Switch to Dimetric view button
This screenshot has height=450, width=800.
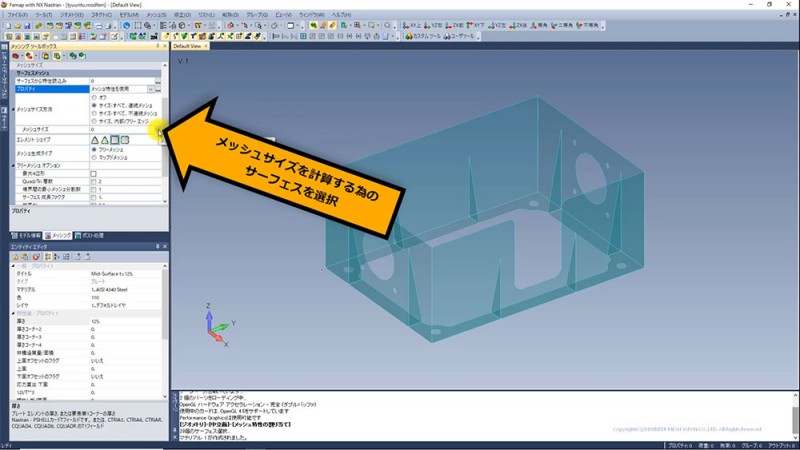[x=562, y=26]
